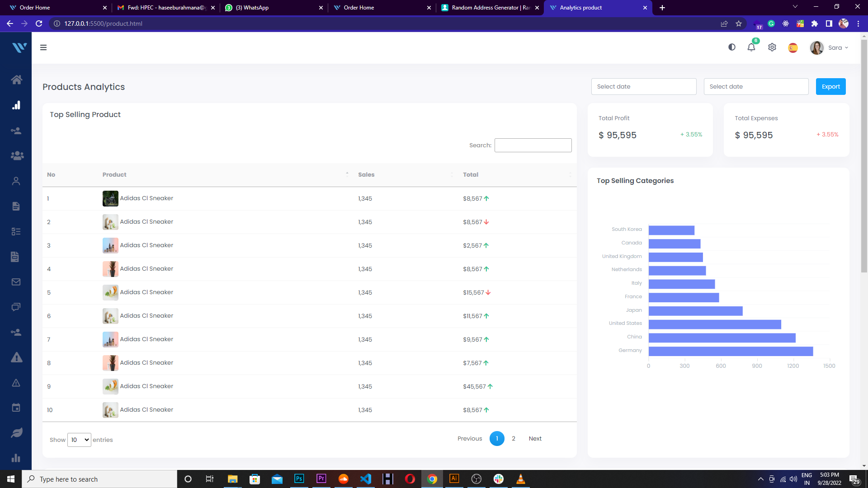Click the warning triangle sidebar icon
The height and width of the screenshot is (488, 868).
coord(16,357)
